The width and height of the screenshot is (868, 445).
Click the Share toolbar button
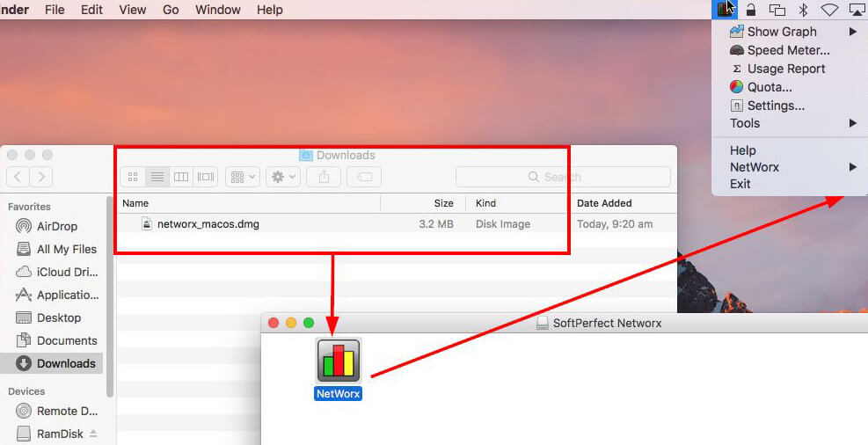324,177
